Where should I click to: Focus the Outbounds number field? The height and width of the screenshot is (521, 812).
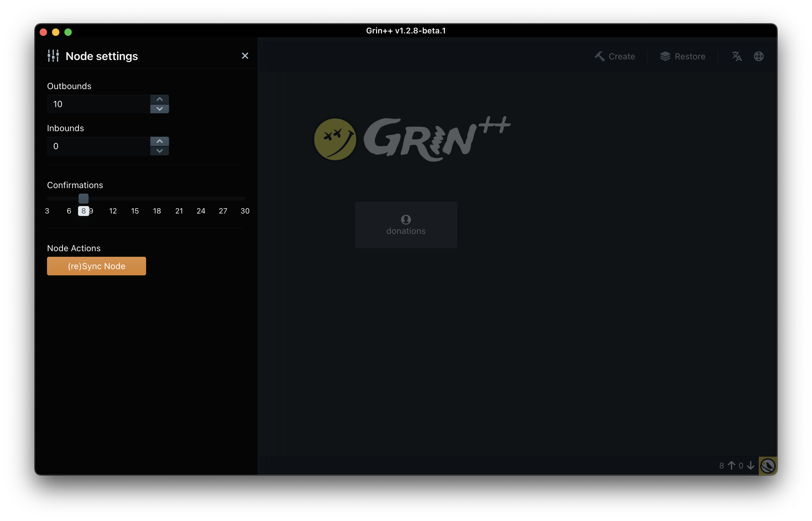pos(98,104)
